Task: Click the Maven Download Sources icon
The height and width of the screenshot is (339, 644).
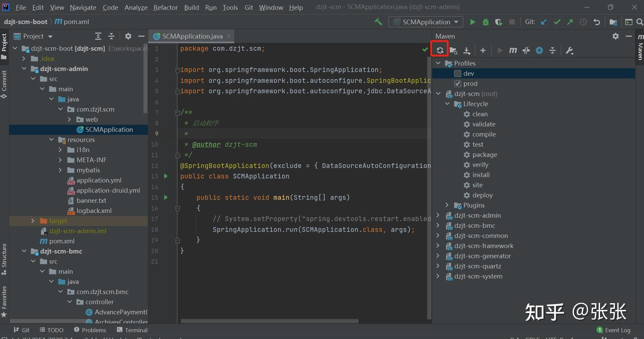Action: coord(466,51)
